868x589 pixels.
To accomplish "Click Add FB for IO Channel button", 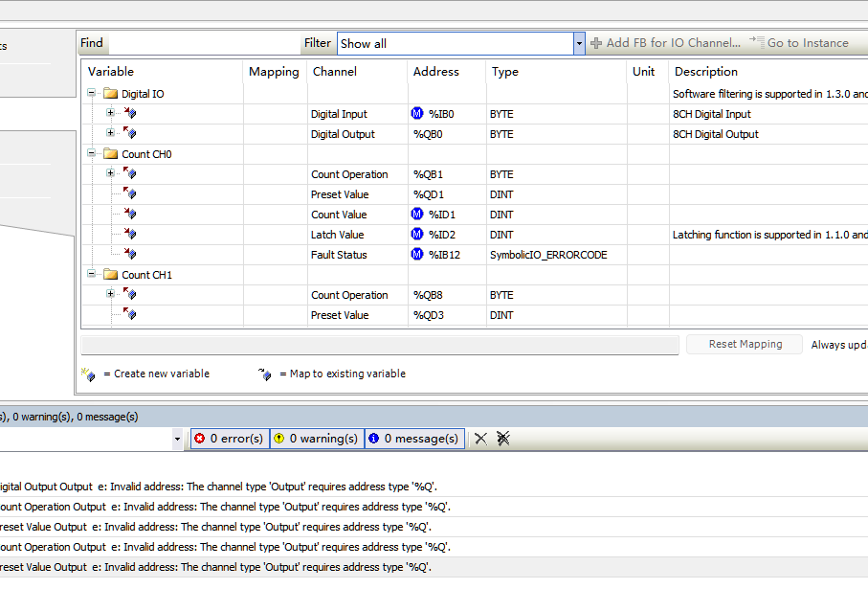I will (665, 43).
